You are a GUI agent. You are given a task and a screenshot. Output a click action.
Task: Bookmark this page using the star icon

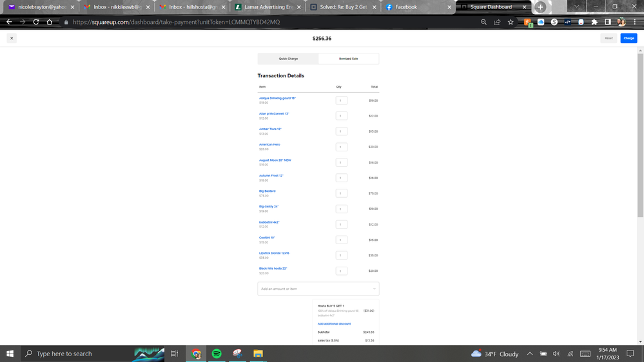[x=511, y=22]
